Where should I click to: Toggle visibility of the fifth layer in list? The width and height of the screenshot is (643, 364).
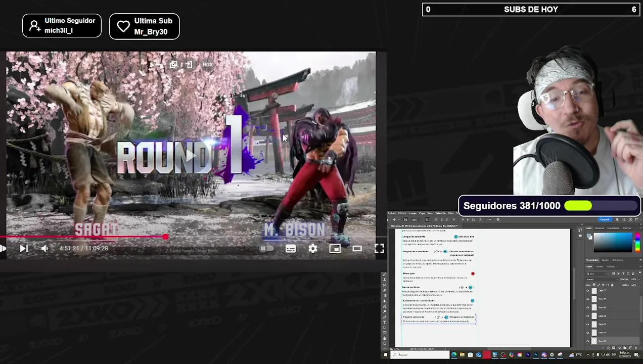(x=588, y=324)
